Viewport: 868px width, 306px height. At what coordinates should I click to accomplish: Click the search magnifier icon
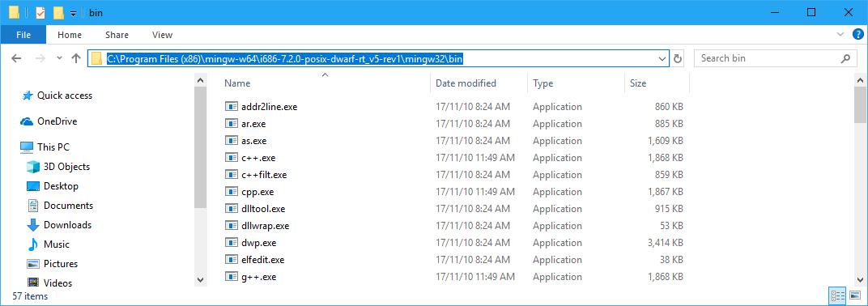pyautogui.click(x=845, y=58)
